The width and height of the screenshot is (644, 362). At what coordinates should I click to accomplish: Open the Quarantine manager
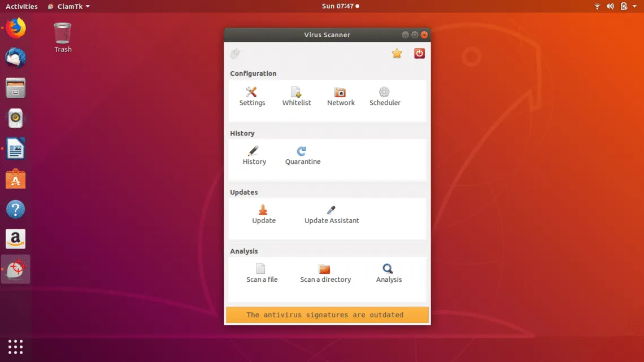point(302,151)
